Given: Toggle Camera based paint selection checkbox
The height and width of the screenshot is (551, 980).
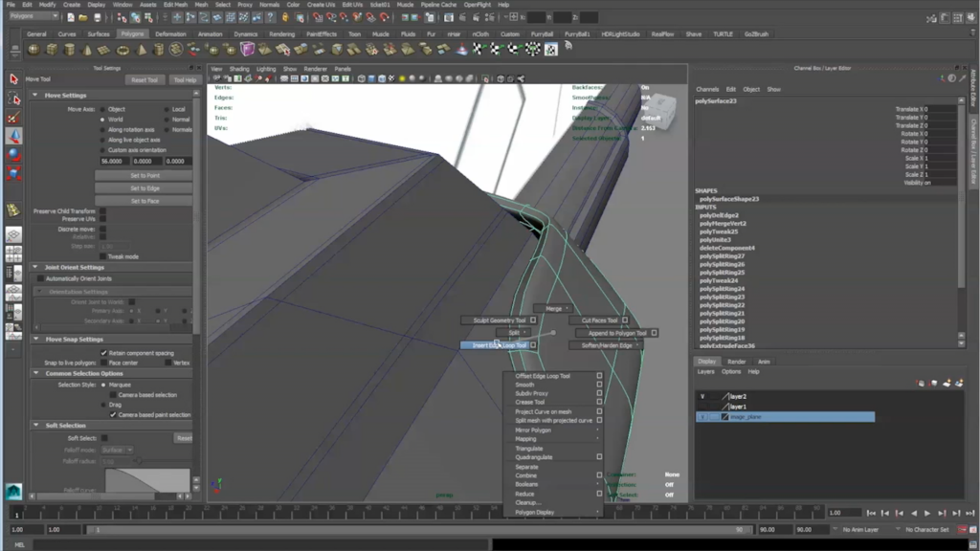Looking at the screenshot, I should (x=113, y=415).
